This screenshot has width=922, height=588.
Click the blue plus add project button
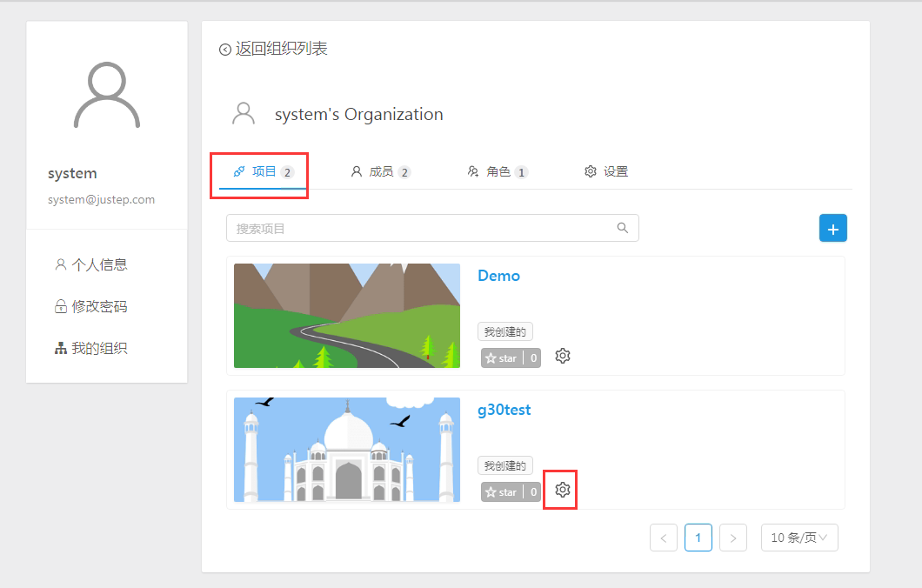833,228
